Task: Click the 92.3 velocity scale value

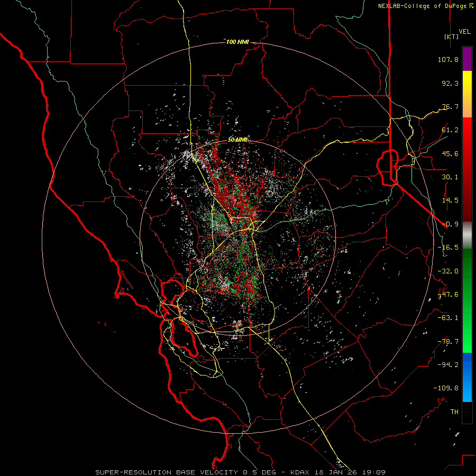Action: tap(450, 83)
